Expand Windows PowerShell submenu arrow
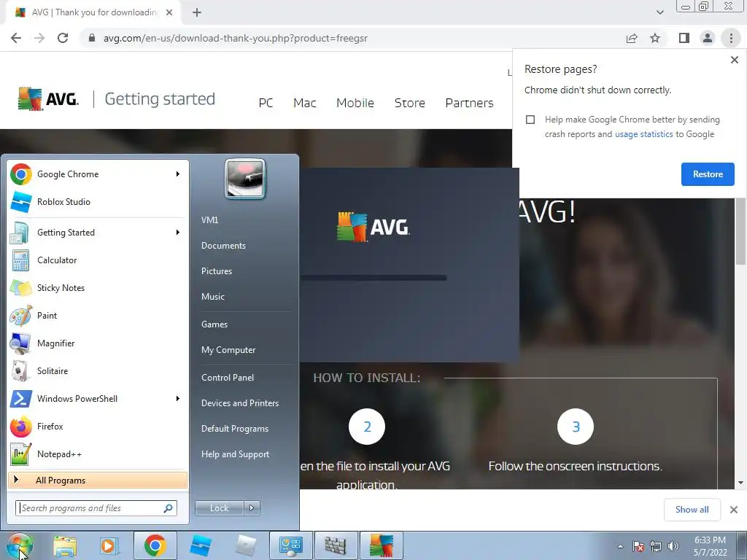This screenshot has width=747, height=560. tap(178, 399)
